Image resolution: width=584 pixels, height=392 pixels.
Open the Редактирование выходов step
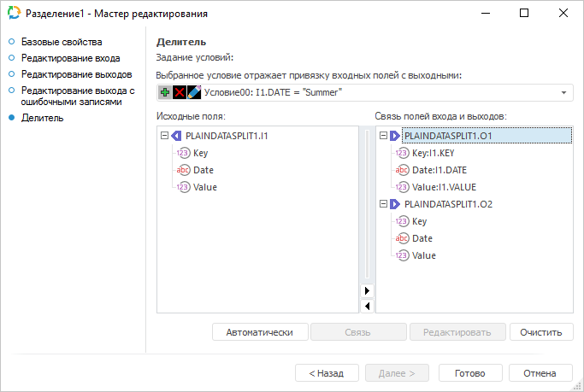[76, 74]
